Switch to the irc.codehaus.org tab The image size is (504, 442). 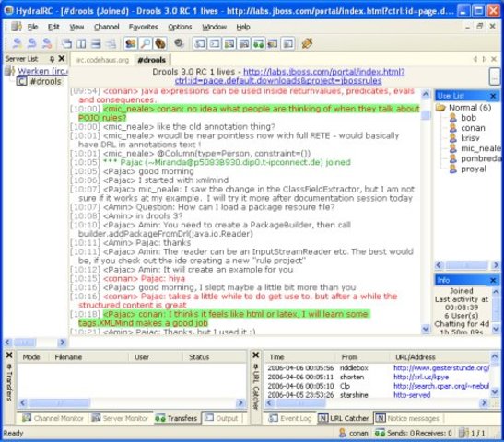point(102,60)
